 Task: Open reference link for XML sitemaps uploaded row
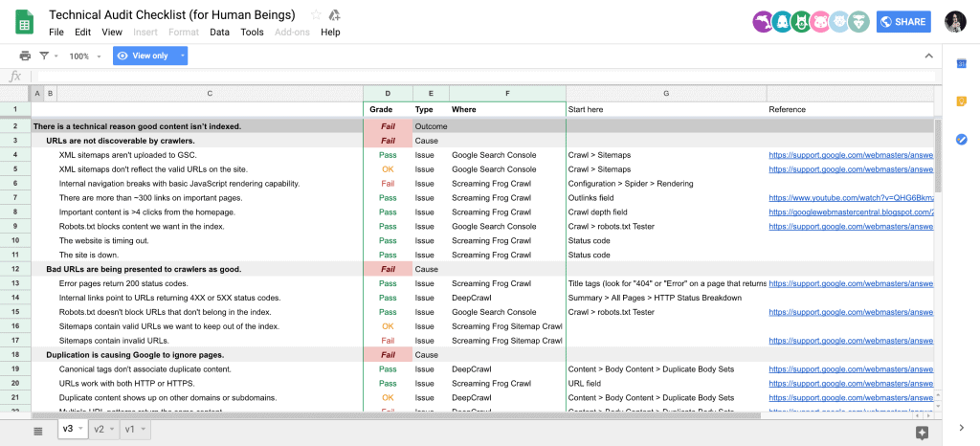pos(851,155)
